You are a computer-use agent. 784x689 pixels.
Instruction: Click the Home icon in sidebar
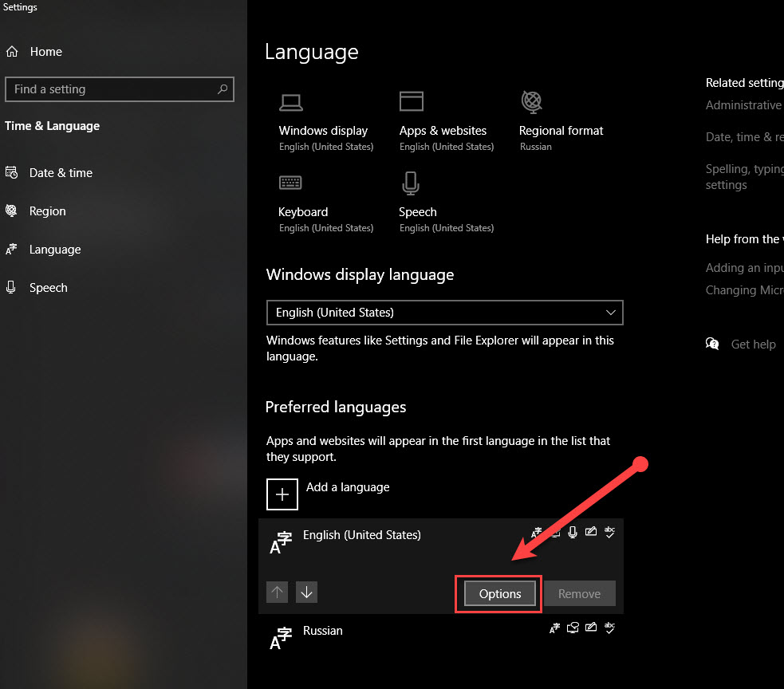(12, 52)
